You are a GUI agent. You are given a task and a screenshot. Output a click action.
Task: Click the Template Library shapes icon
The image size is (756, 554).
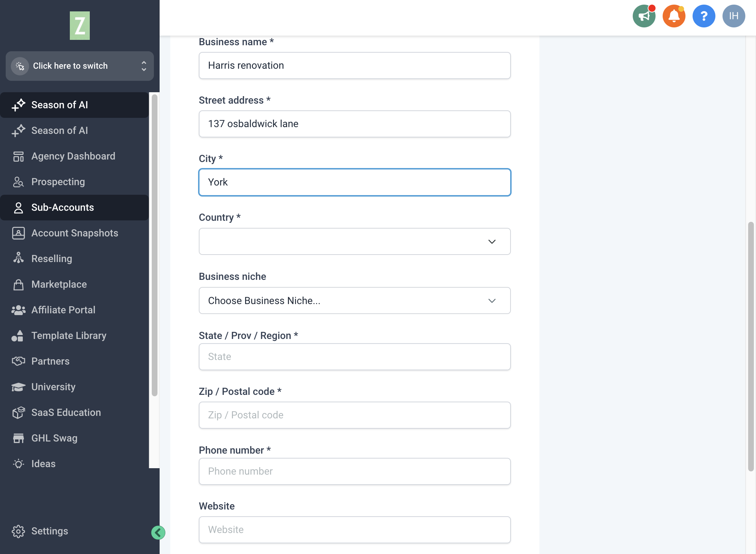17,336
